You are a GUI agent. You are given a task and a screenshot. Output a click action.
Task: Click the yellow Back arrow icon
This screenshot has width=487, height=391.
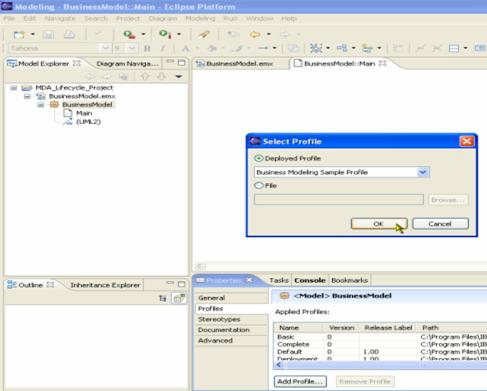pos(255,34)
